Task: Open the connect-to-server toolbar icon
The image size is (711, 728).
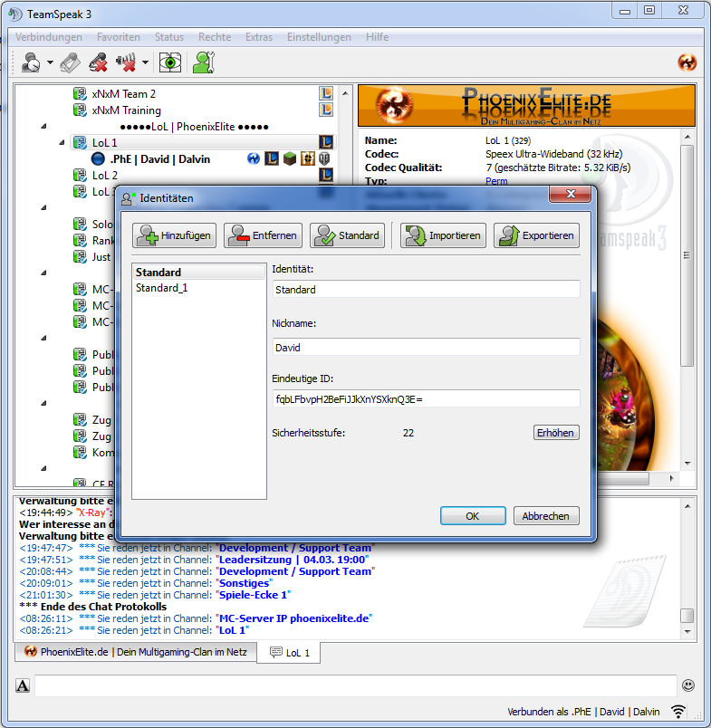Action: tap(31, 62)
